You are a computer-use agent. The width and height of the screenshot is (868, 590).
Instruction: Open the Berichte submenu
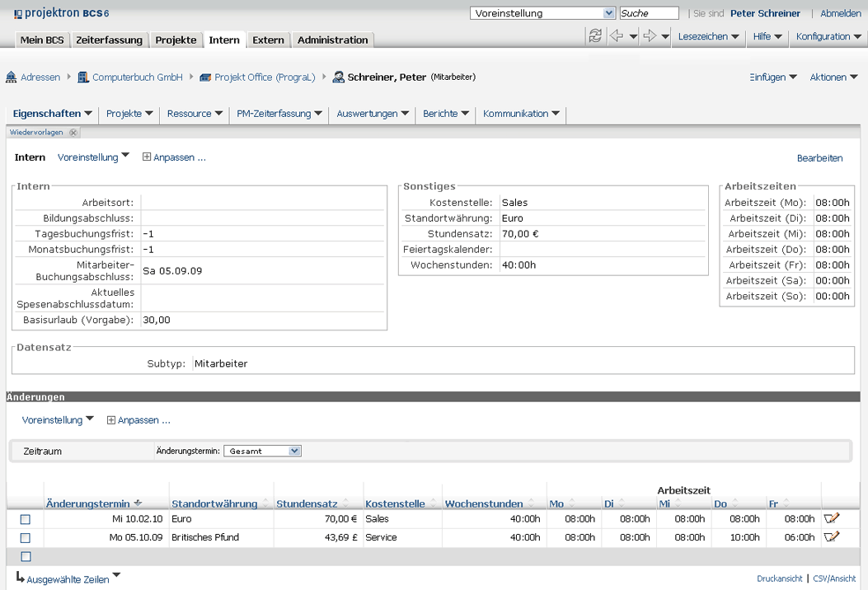[x=446, y=114]
